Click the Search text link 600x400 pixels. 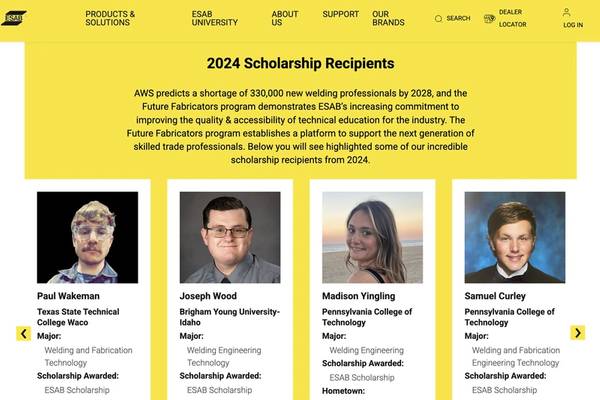click(458, 18)
